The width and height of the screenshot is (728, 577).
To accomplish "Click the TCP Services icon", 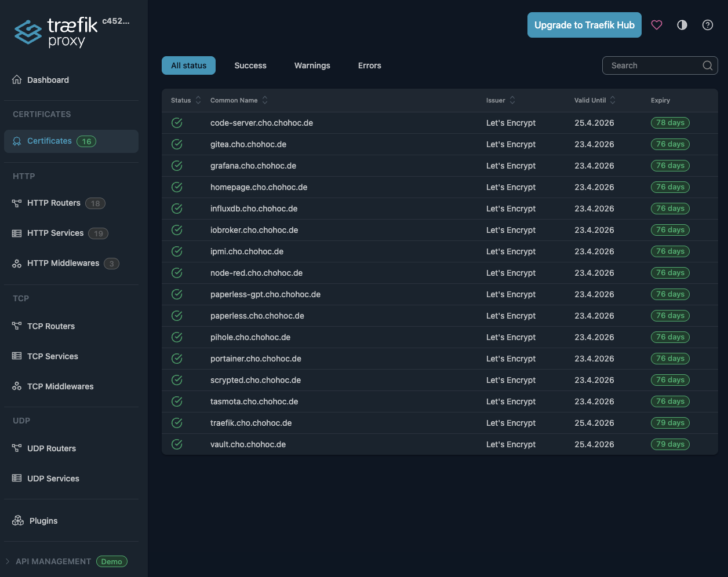I will (17, 356).
